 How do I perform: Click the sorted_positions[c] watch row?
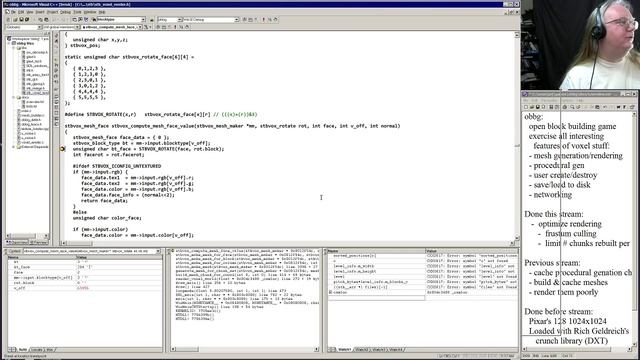422,256
